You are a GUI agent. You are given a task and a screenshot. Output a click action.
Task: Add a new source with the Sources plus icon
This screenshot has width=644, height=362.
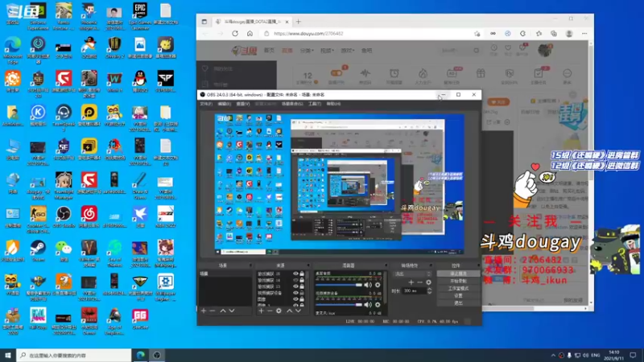(x=261, y=311)
